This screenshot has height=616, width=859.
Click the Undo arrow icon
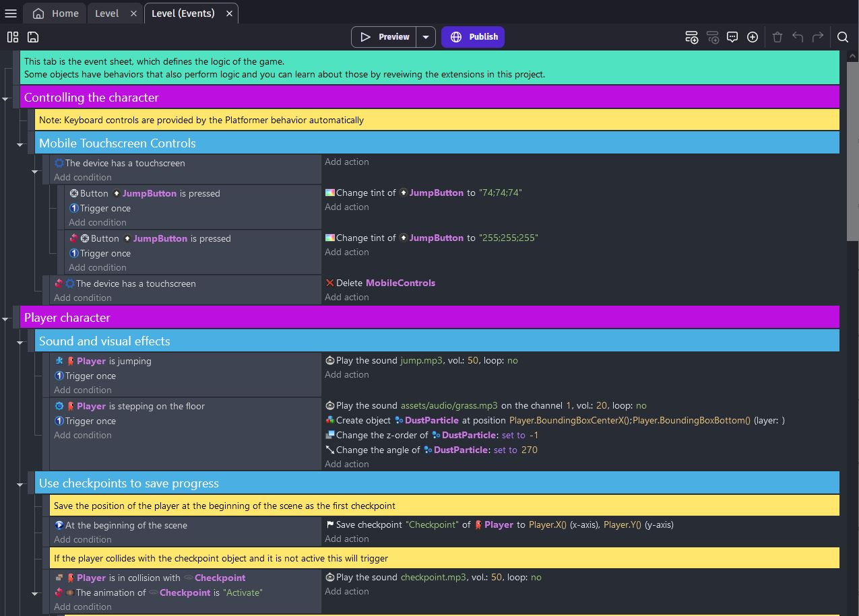(x=798, y=37)
